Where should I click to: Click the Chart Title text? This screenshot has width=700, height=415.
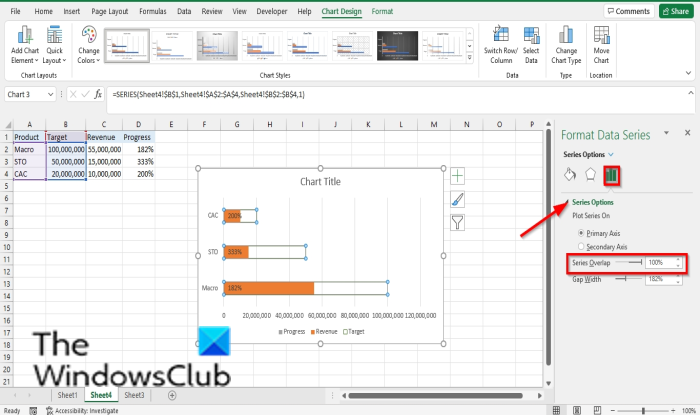point(320,182)
